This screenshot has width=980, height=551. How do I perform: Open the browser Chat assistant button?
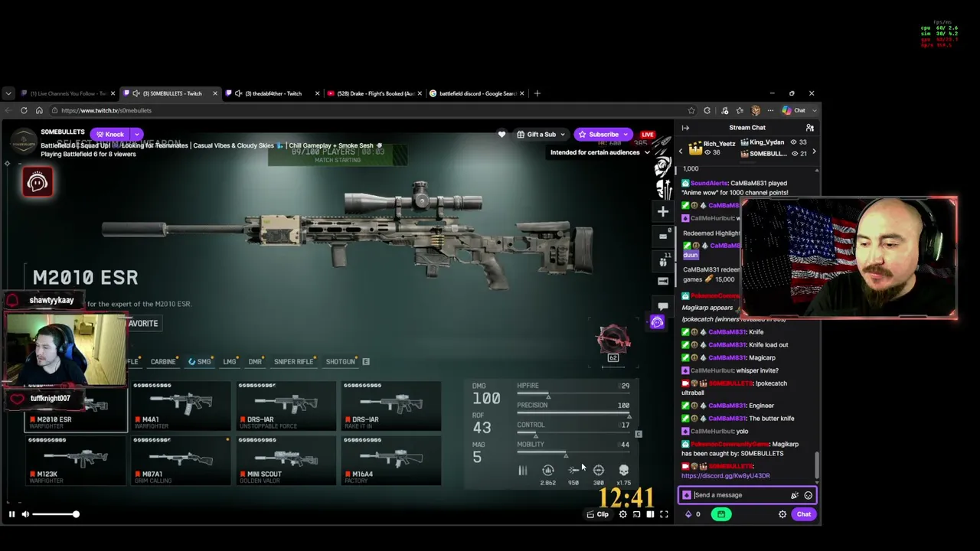(x=793, y=110)
